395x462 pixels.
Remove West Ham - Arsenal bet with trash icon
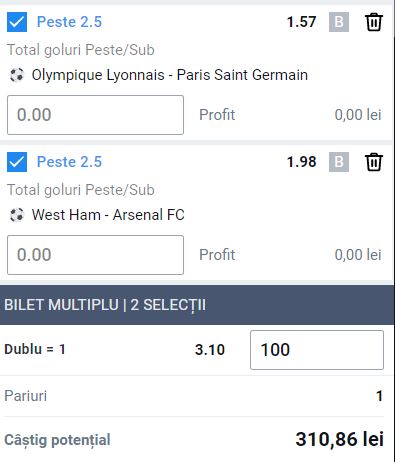pos(373,162)
